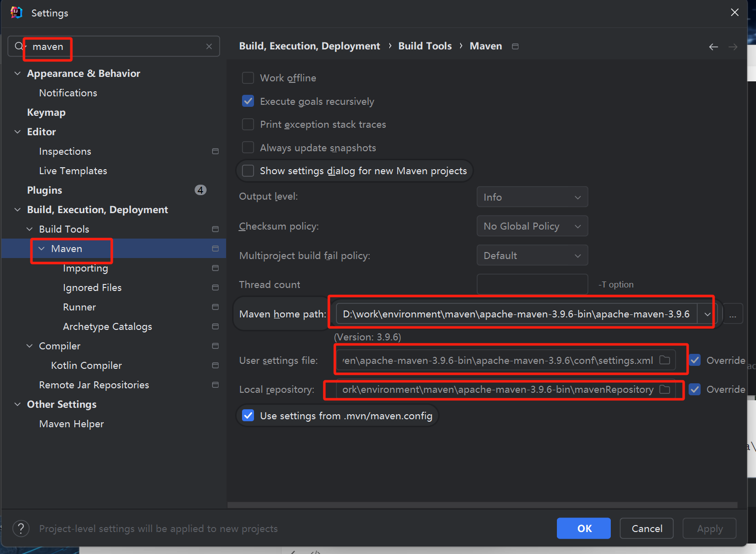Collapse the Build Tools chevron
The image size is (756, 554).
click(29, 229)
